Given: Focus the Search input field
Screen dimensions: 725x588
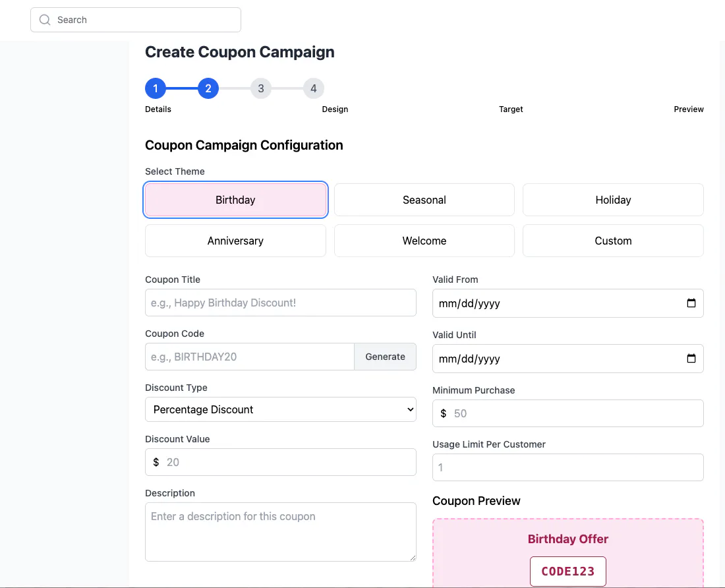Looking at the screenshot, I should pyautogui.click(x=136, y=20).
